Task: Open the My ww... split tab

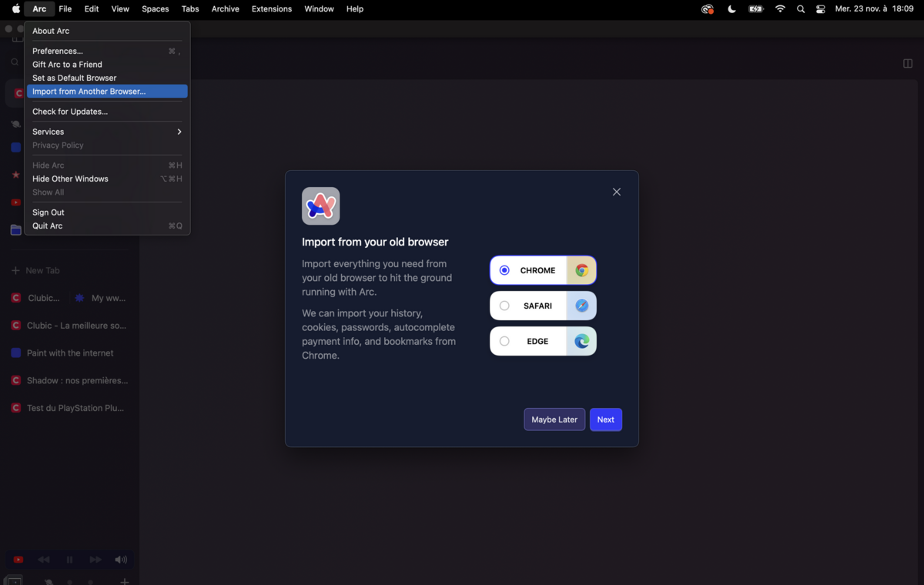Action: pyautogui.click(x=100, y=298)
